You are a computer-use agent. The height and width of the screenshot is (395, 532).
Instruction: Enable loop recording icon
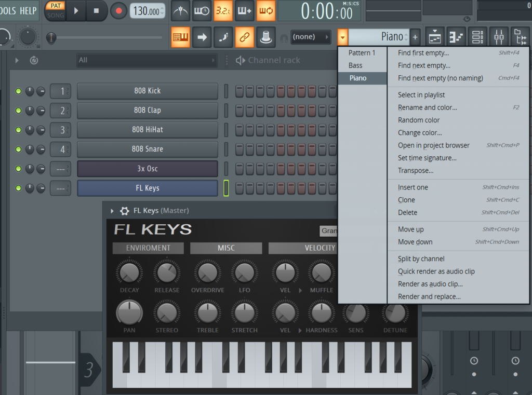tap(266, 11)
